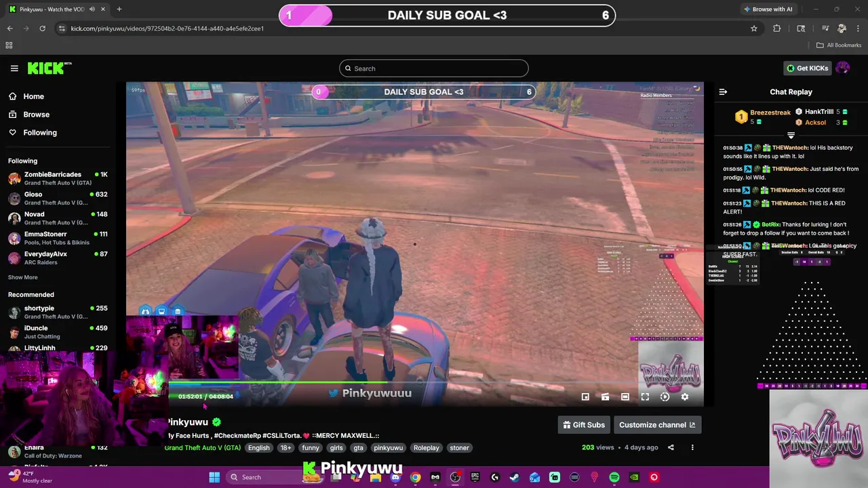Image resolution: width=868 pixels, height=488 pixels.
Task: Click Customize channel button
Action: pyautogui.click(x=657, y=425)
